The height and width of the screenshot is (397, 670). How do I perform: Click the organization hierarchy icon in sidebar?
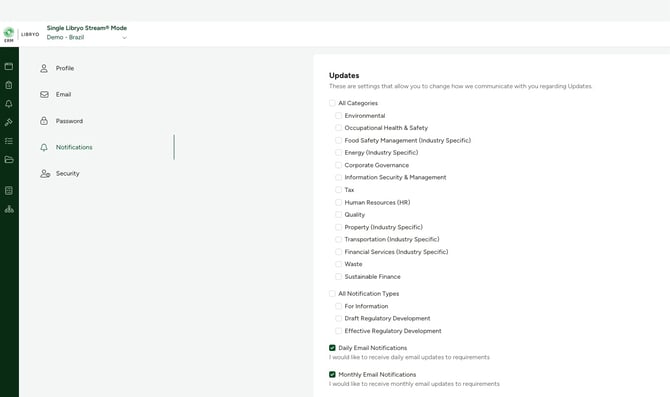tap(9, 209)
